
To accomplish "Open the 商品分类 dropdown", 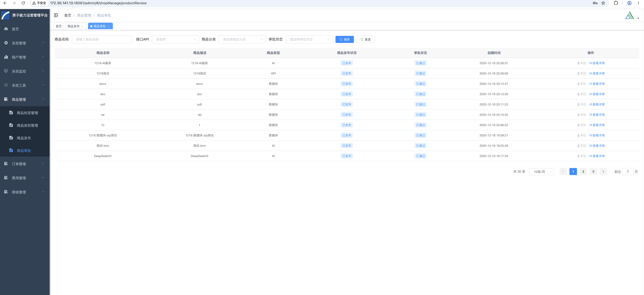I will pyautogui.click(x=242, y=39).
